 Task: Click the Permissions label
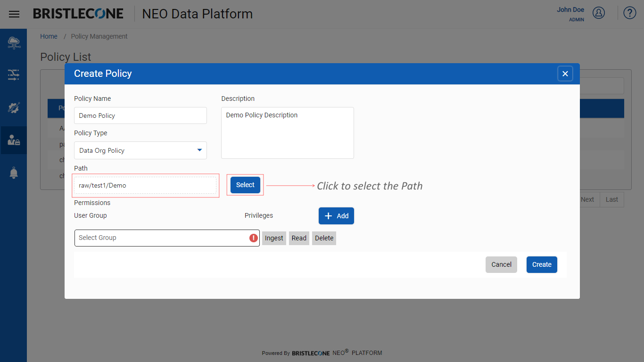(x=92, y=203)
